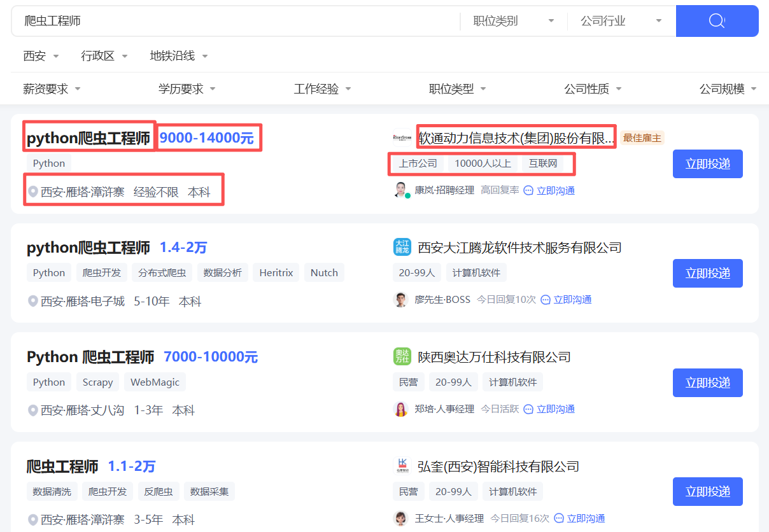769x532 pixels.
Task: Click the 大江腾龙 company logo
Action: point(401,246)
